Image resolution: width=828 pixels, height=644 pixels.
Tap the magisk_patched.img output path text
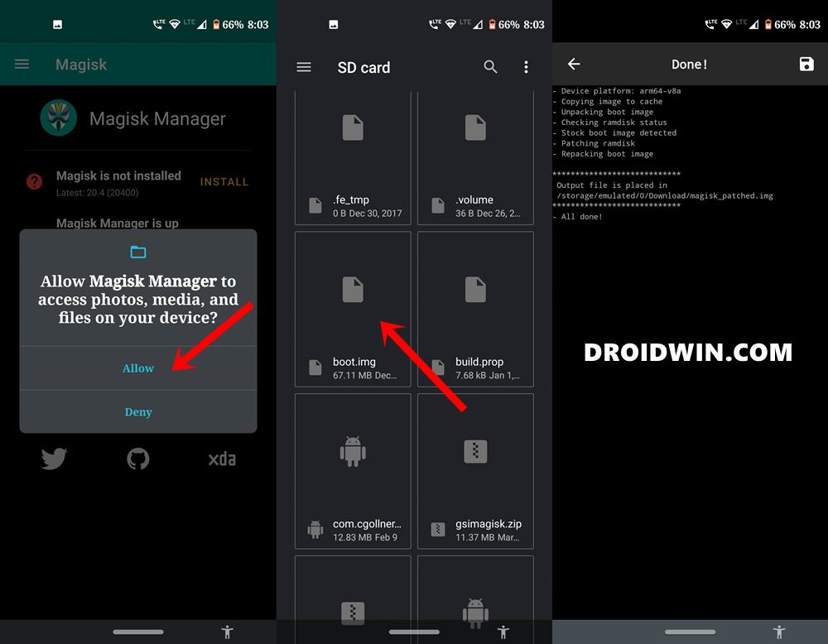tap(665, 196)
